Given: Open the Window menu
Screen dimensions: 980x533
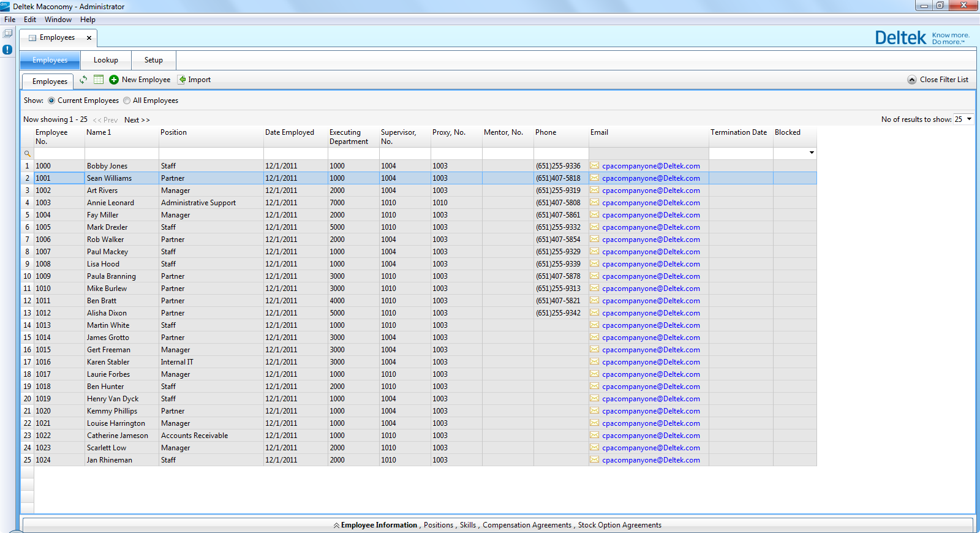Looking at the screenshot, I should pyautogui.click(x=58, y=20).
